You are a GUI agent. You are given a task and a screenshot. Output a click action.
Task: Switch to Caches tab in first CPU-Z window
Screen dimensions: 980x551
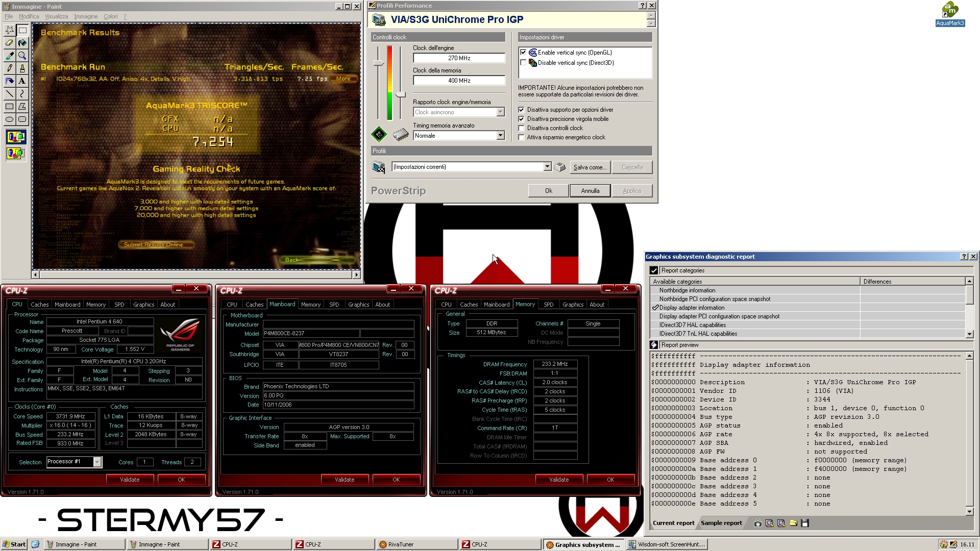[39, 305]
